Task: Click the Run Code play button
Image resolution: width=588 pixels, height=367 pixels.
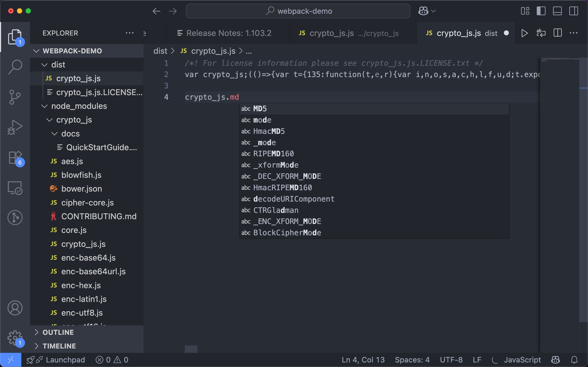Action: point(525,33)
